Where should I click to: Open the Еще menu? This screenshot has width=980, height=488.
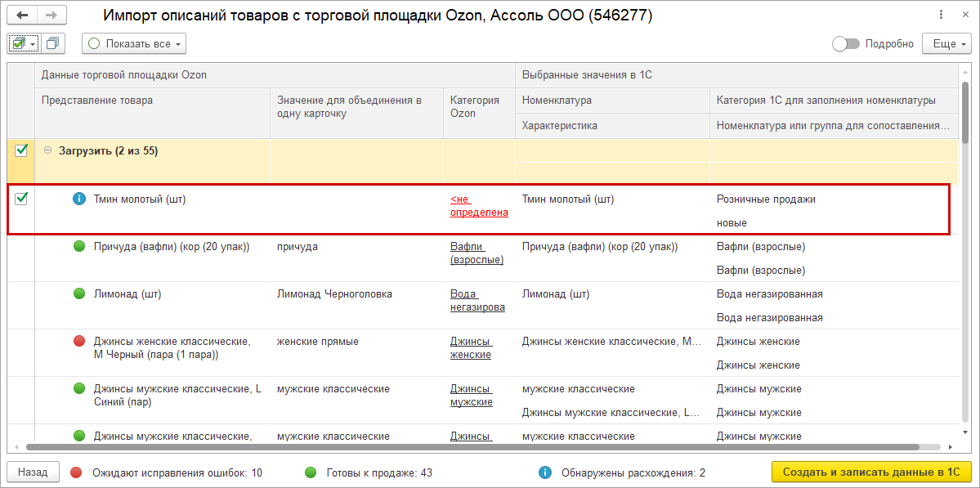pos(946,44)
